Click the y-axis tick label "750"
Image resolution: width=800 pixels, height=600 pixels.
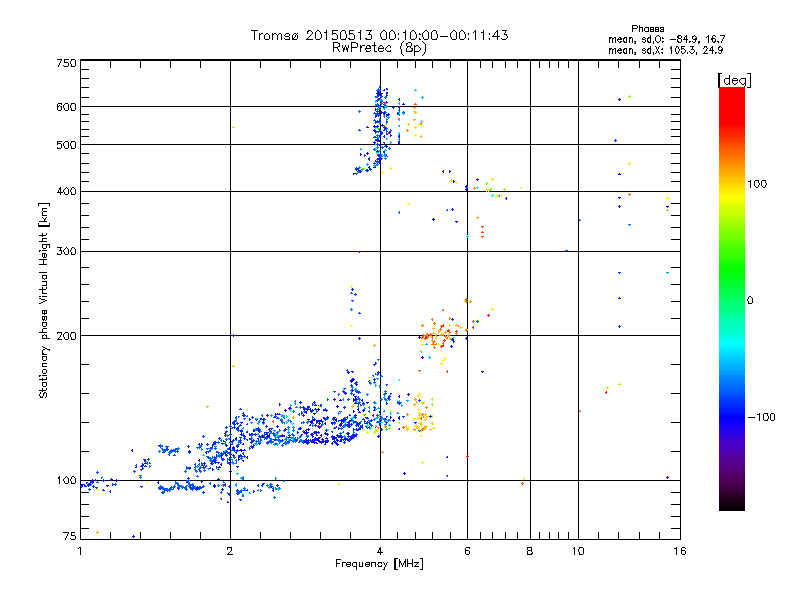(x=66, y=63)
